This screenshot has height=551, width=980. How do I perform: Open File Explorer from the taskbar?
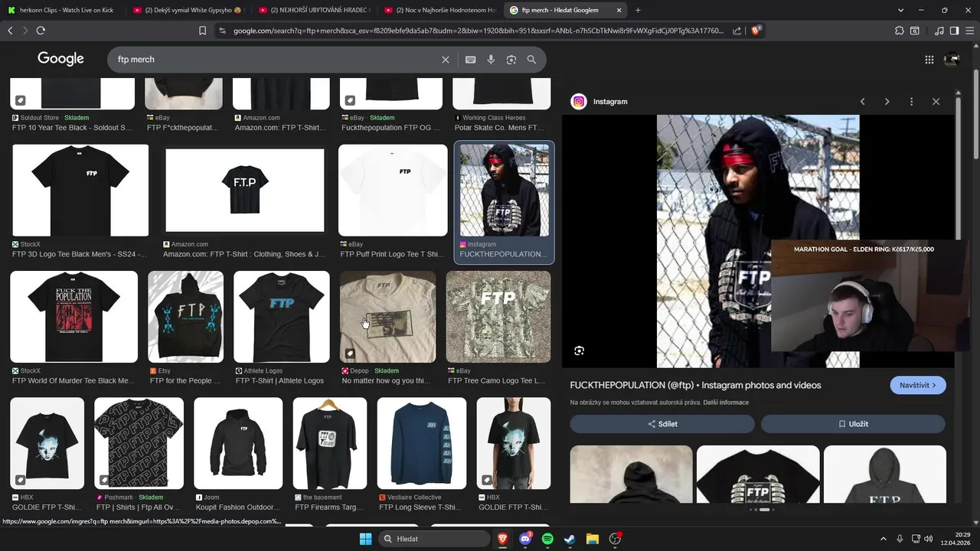[592, 539]
